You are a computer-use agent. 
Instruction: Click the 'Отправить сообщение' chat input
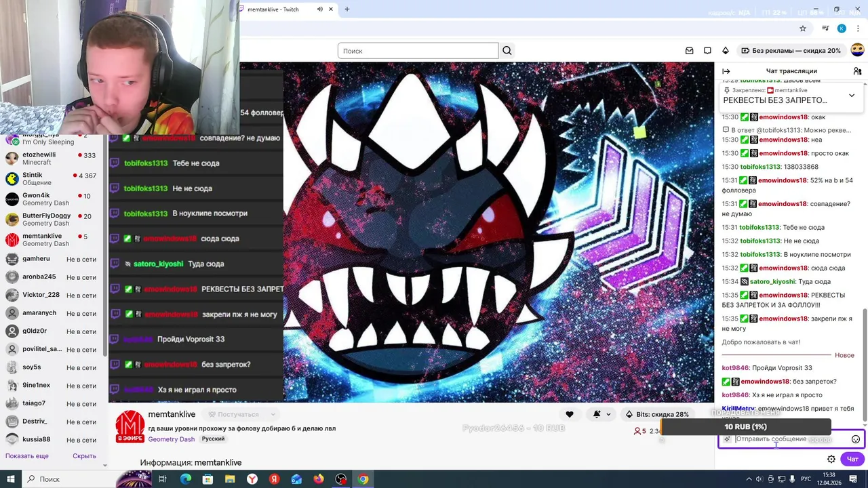(x=790, y=439)
